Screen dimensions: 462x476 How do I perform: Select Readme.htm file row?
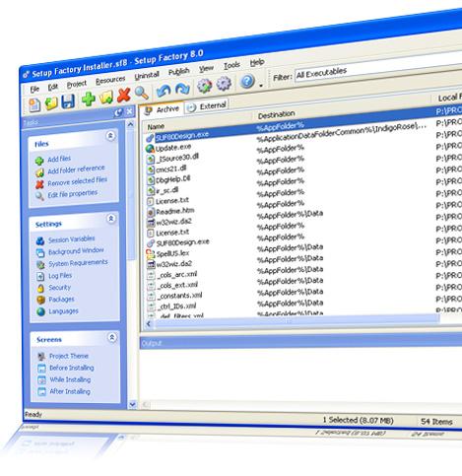175,211
